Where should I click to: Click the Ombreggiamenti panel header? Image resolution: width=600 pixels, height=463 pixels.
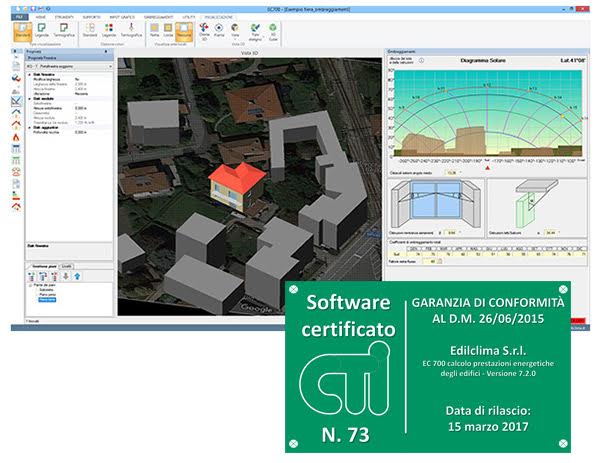pyautogui.click(x=488, y=51)
